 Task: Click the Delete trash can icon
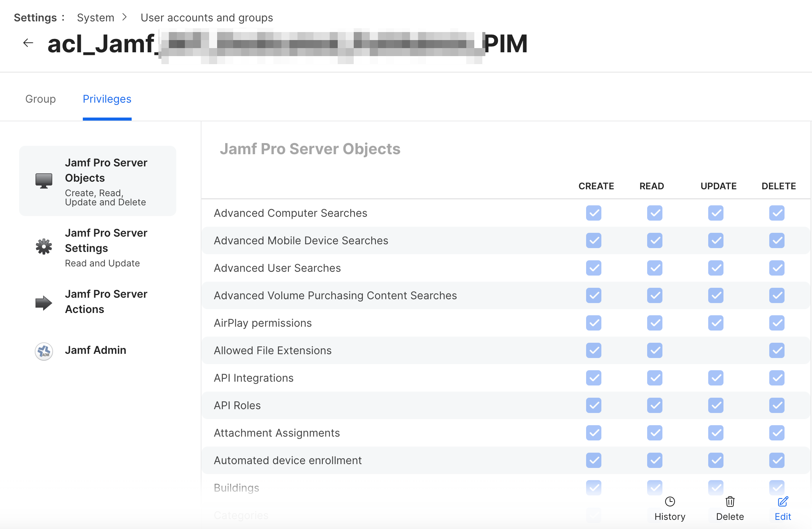coord(730,502)
